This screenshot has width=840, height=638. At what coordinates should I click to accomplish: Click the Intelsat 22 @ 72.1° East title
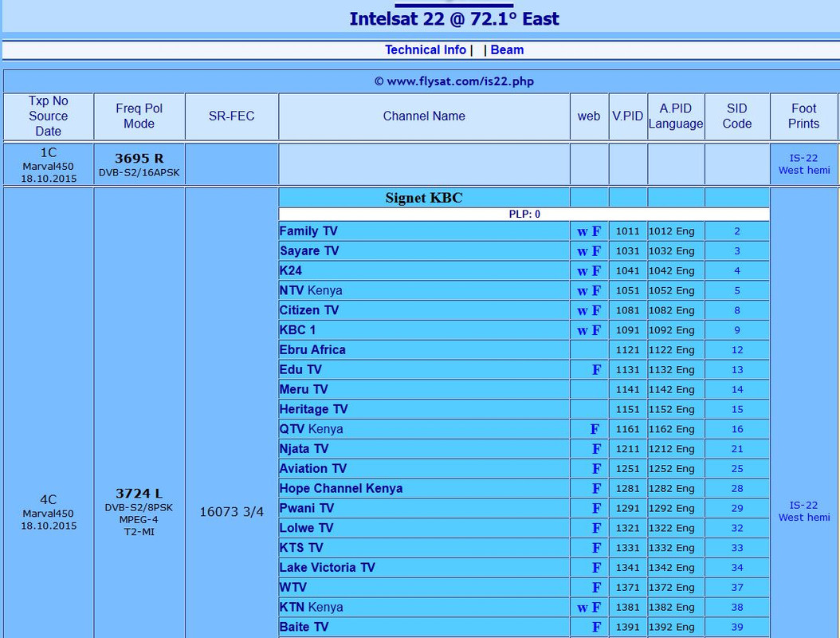tap(453, 19)
